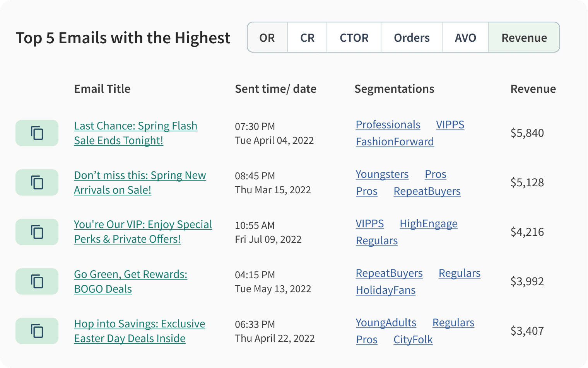Select the CTOR metric tab
Image resolution: width=588 pixels, height=368 pixels.
pos(354,37)
